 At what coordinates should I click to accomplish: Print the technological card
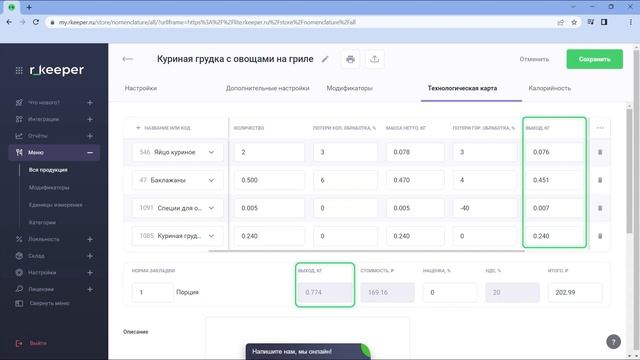click(350, 60)
